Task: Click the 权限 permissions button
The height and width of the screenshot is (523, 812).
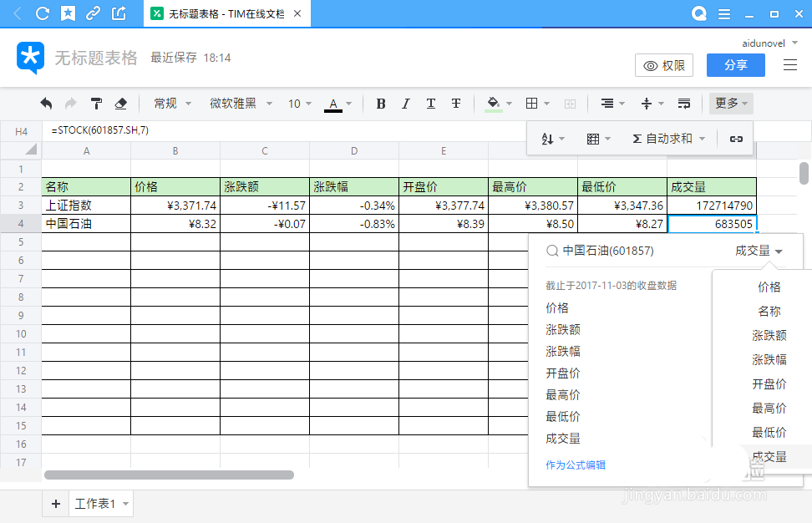Action: 664,65
